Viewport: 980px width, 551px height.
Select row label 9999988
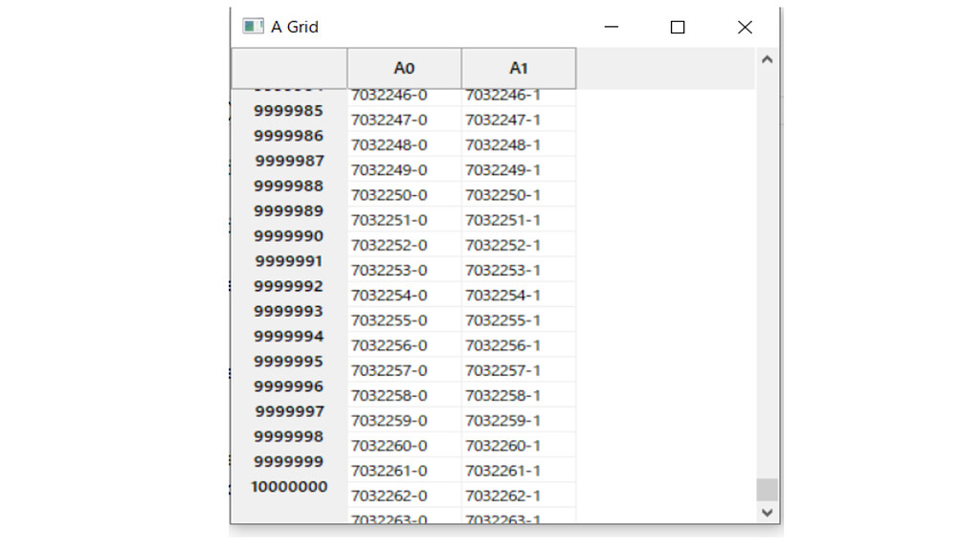[x=289, y=186]
